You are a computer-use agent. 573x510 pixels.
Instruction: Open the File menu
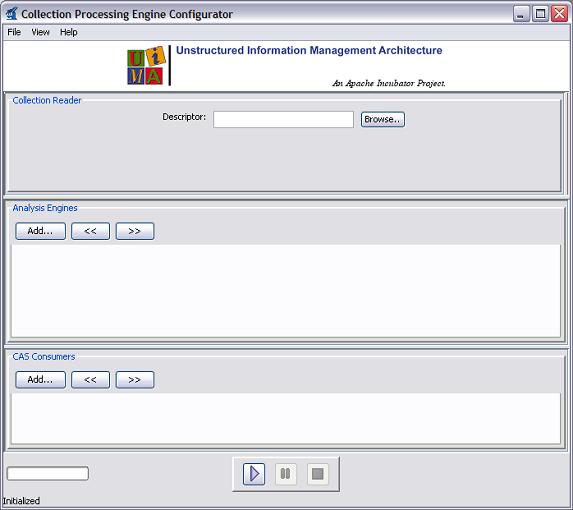coord(14,32)
